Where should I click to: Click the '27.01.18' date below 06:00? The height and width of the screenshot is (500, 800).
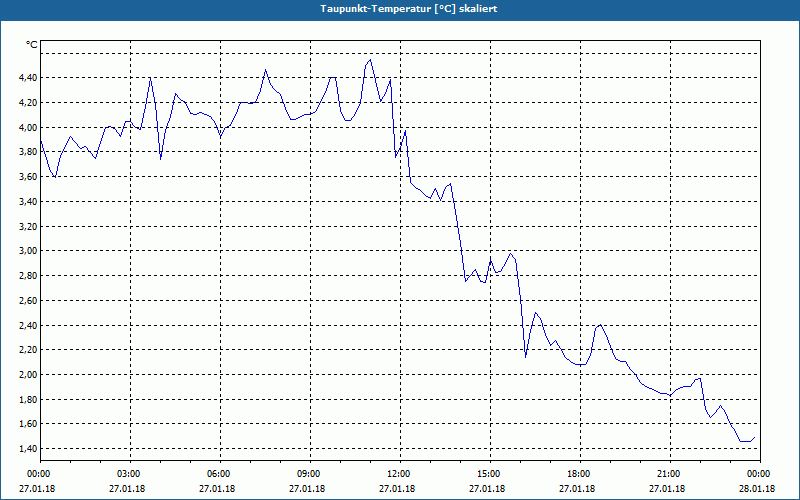[217, 489]
